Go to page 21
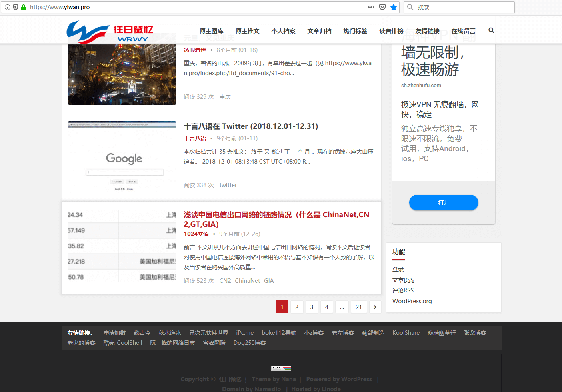 (x=359, y=307)
